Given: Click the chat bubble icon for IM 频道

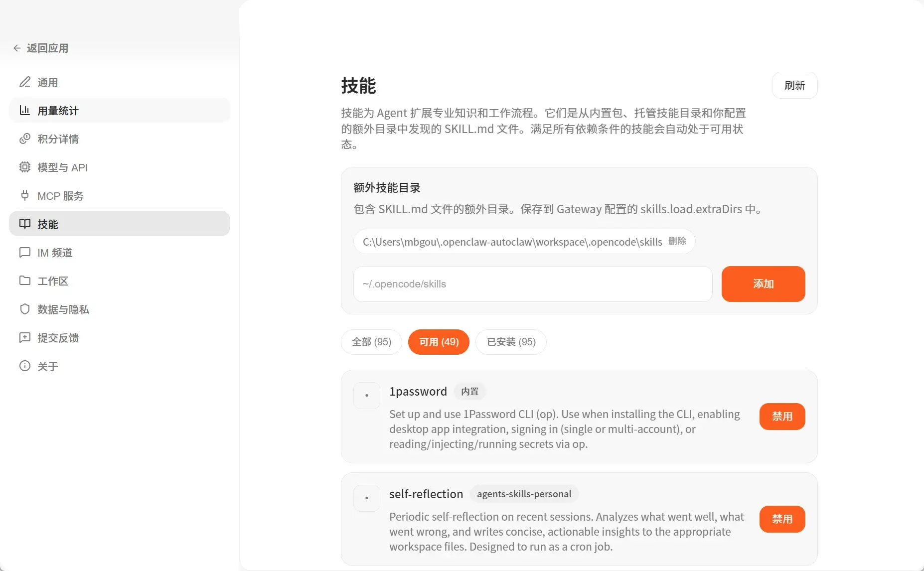Looking at the screenshot, I should (x=25, y=253).
